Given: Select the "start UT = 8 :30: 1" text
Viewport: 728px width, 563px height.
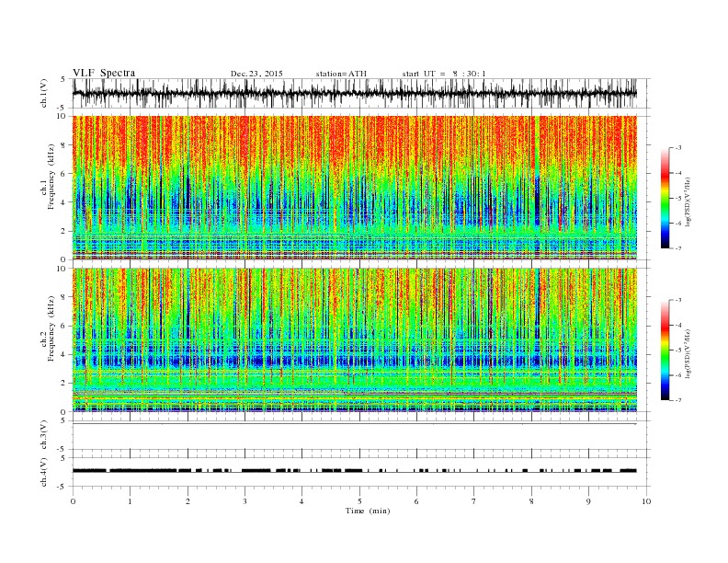Looking at the screenshot, I should click(444, 74).
